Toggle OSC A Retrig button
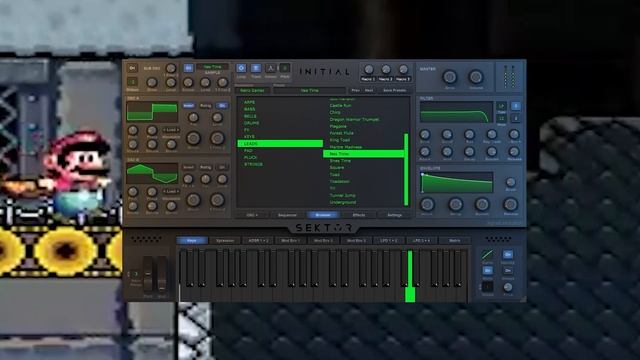Image resolution: width=640 pixels, height=360 pixels. pyautogui.click(x=205, y=106)
